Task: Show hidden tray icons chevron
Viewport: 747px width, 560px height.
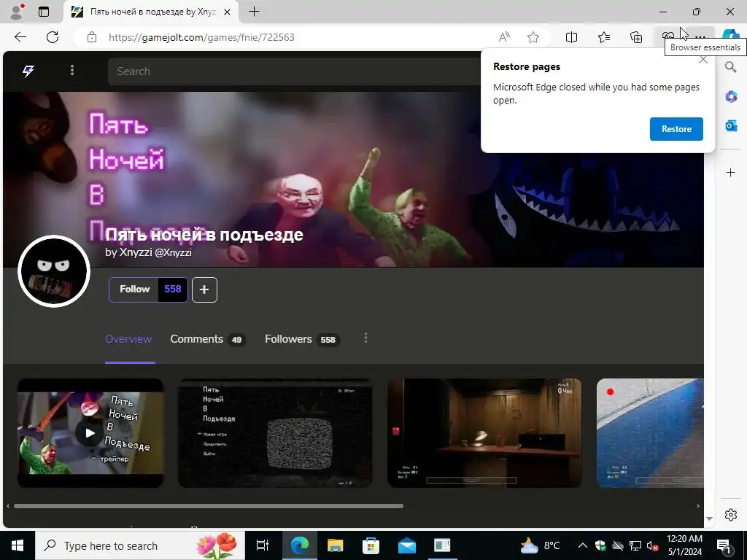Action: (583, 545)
